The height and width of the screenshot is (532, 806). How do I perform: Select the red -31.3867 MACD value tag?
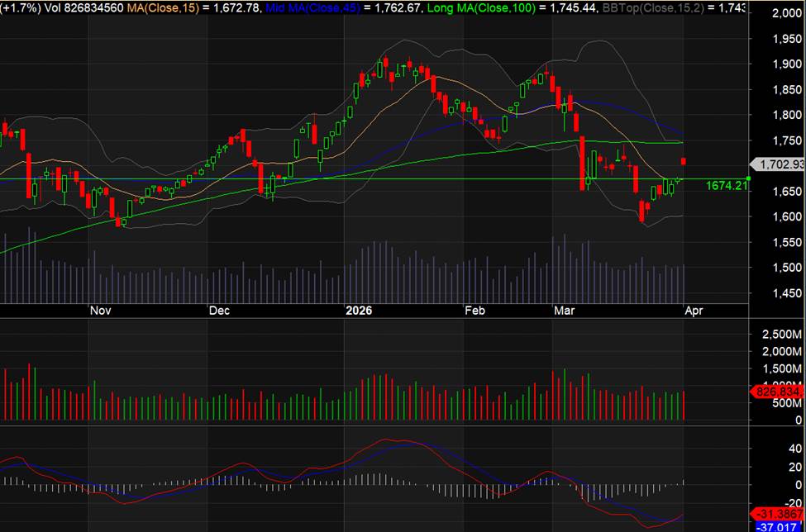point(779,514)
